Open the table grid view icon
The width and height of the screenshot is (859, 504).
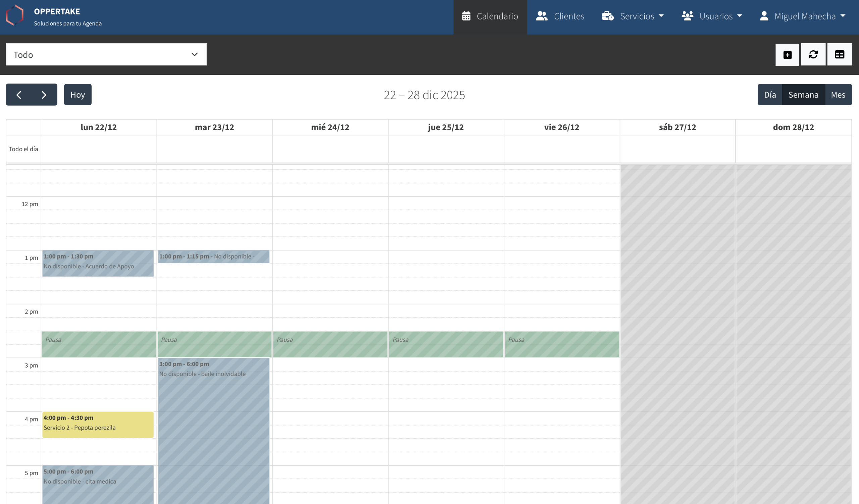click(839, 55)
